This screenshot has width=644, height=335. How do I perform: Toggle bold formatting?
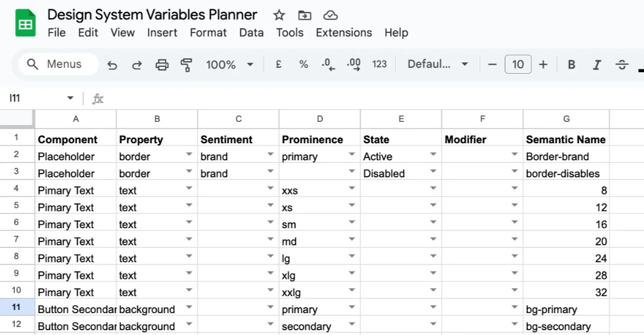point(571,65)
